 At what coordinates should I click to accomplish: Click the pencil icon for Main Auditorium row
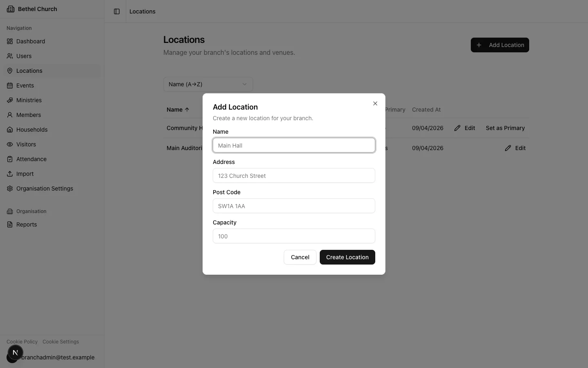(508, 148)
